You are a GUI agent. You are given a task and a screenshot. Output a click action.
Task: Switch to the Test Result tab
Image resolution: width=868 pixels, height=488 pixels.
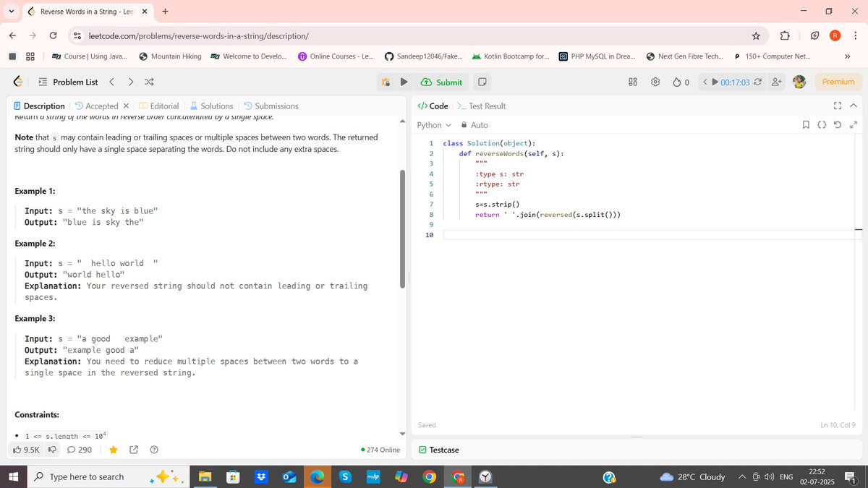point(482,106)
